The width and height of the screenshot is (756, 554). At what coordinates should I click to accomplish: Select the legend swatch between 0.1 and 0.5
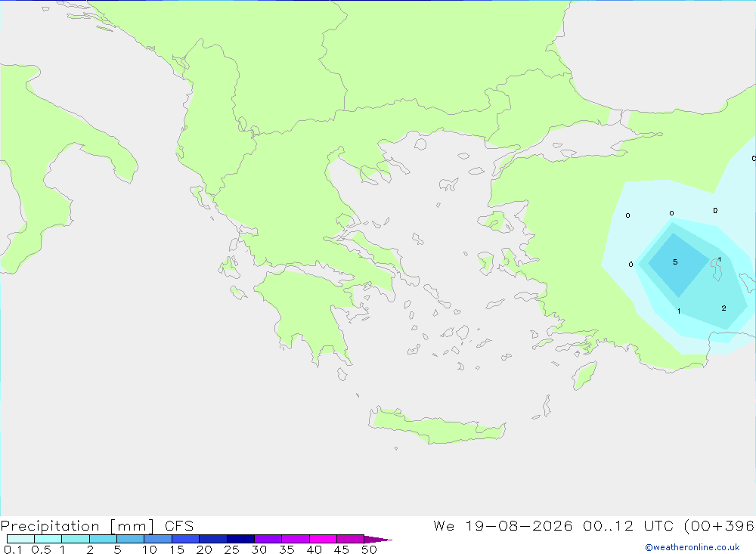20,539
